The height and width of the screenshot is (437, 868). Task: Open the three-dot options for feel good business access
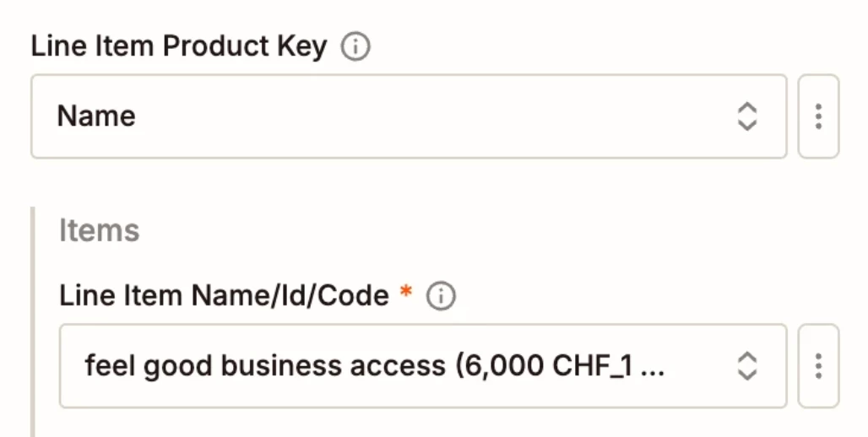coord(818,366)
